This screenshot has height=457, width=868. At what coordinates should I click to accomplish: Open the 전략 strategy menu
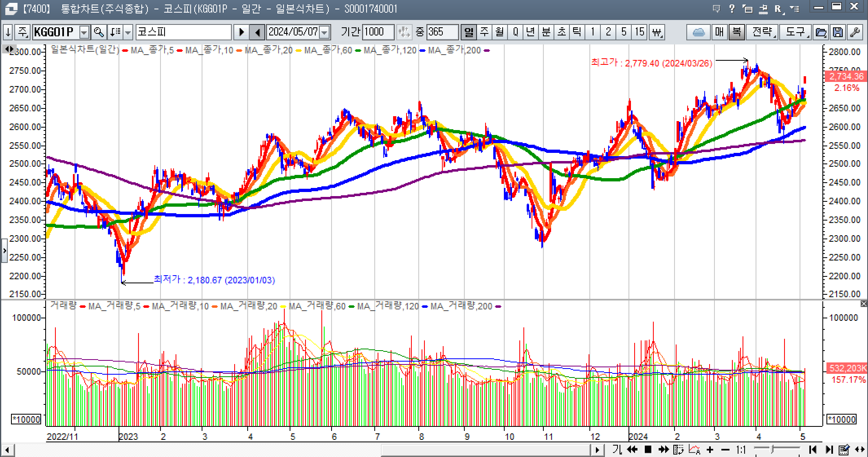click(x=762, y=32)
